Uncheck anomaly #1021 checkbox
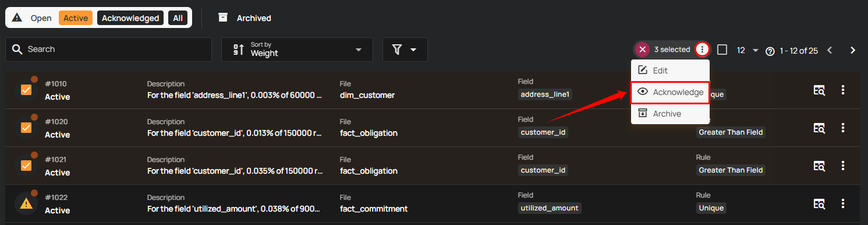Screen dimensions: 868x225 tap(26, 166)
